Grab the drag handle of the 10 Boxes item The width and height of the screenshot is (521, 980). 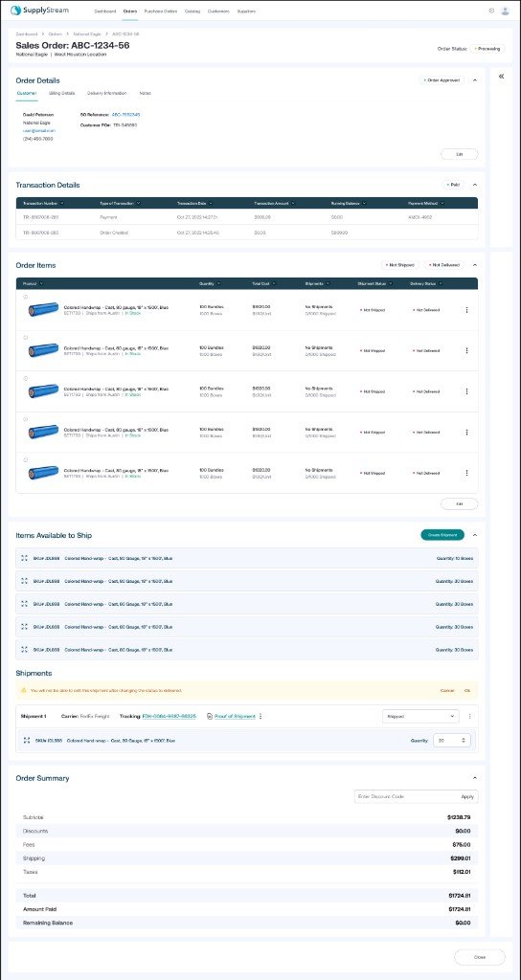(x=24, y=558)
